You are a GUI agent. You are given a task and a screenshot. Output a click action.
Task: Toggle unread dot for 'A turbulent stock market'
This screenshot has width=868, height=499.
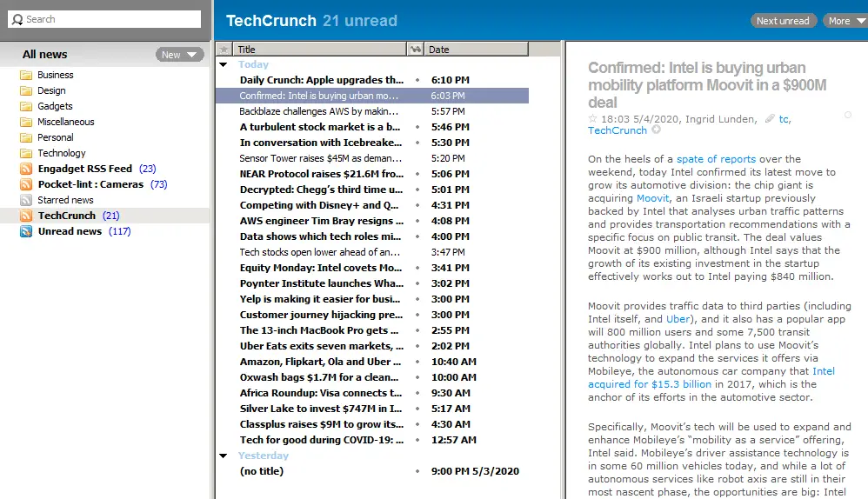(x=417, y=127)
